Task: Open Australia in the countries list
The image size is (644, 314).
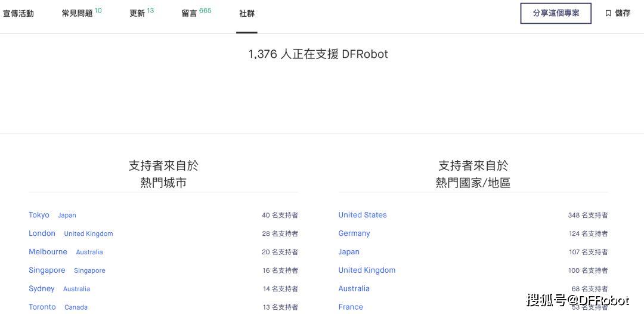Action: tap(354, 289)
